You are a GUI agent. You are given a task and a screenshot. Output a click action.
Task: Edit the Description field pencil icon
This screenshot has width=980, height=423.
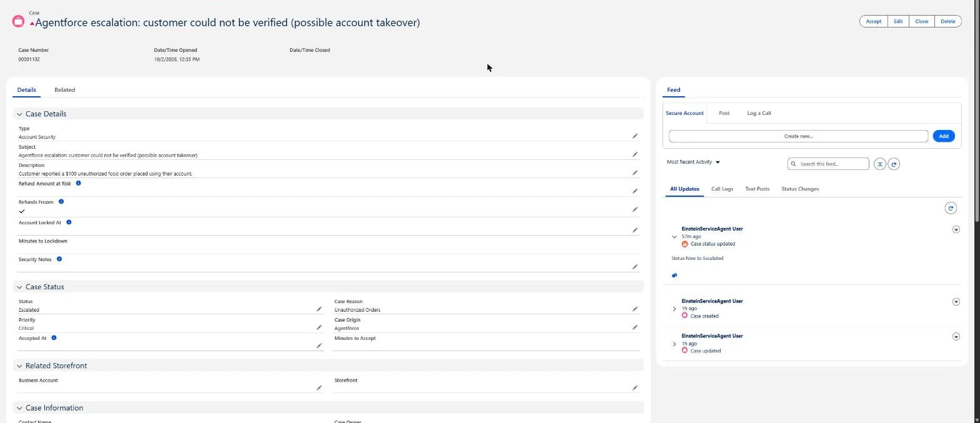[635, 172]
